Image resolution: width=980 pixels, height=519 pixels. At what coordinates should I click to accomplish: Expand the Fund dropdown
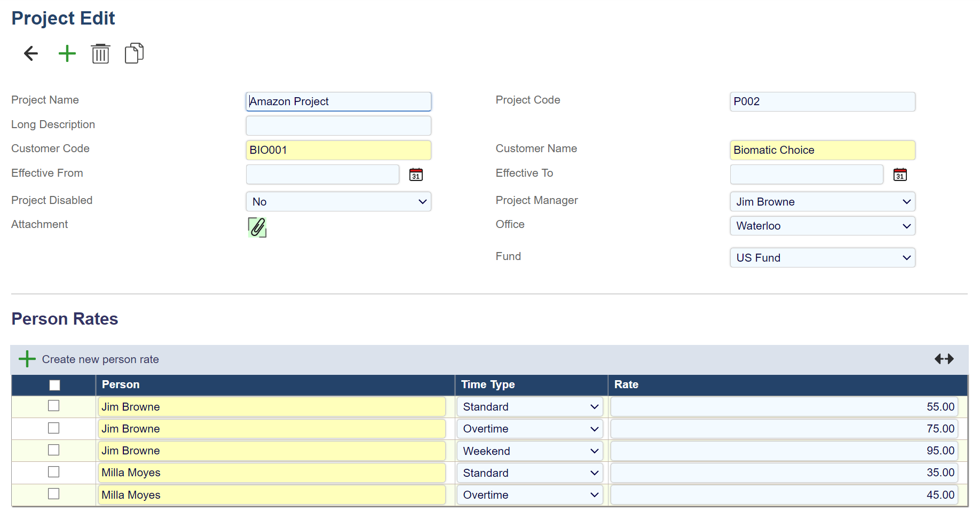(822, 258)
